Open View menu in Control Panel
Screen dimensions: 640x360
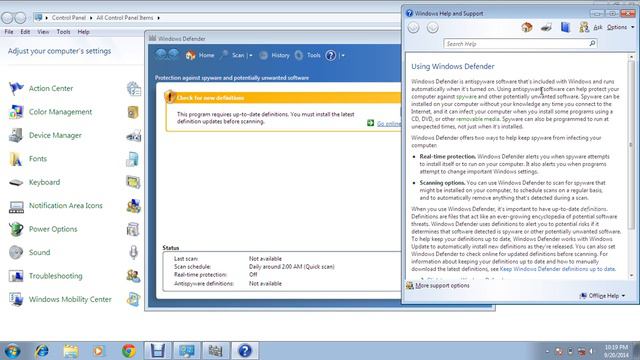click(43, 32)
